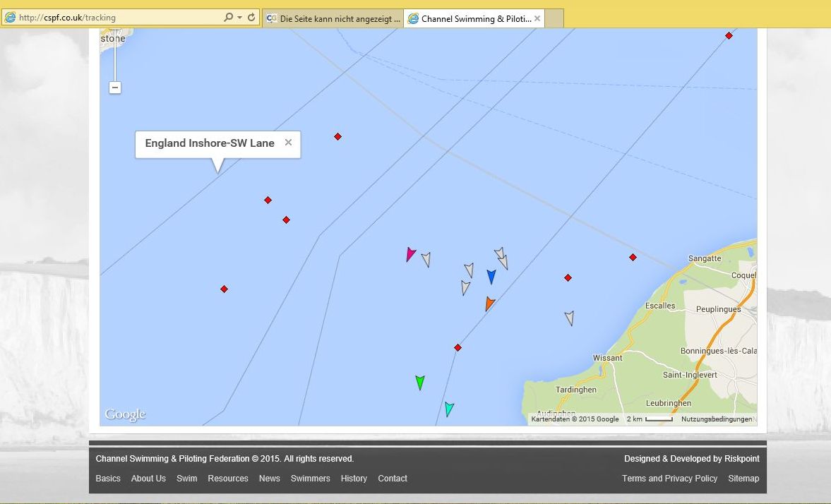Click the search magnifier icon in address bar

coord(228,17)
